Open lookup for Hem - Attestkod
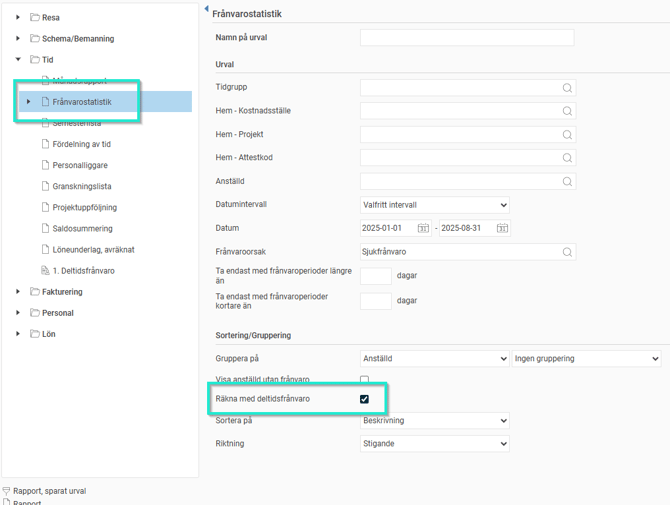The height and width of the screenshot is (505, 670). coord(567,158)
